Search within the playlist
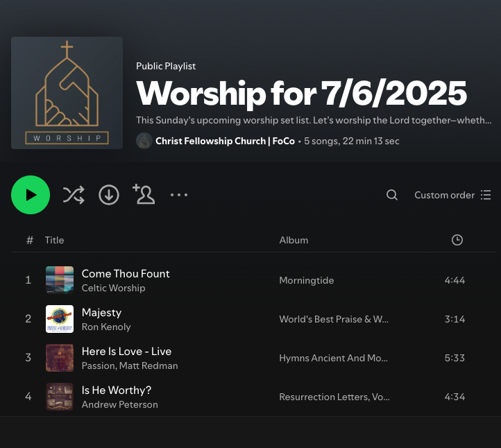This screenshot has width=501, height=448. pos(392,195)
